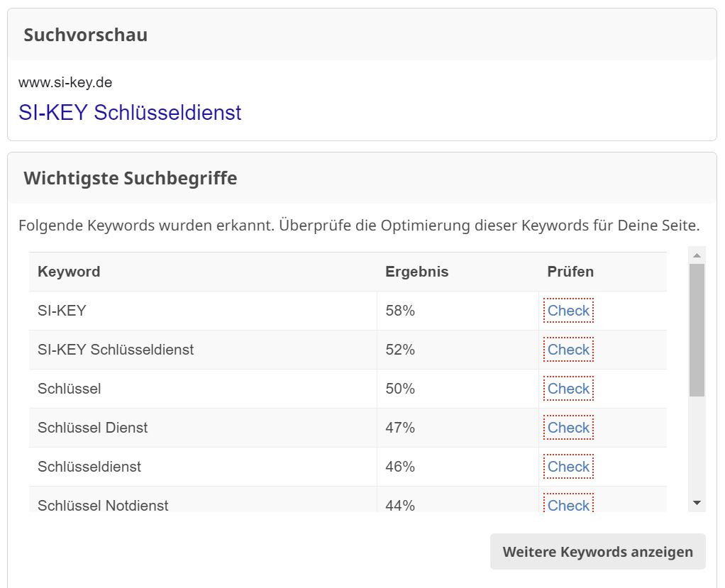Select the SI-KEY Schlüsseldienst keyword cell
Viewport: 725px width, 588px height.
(x=202, y=350)
